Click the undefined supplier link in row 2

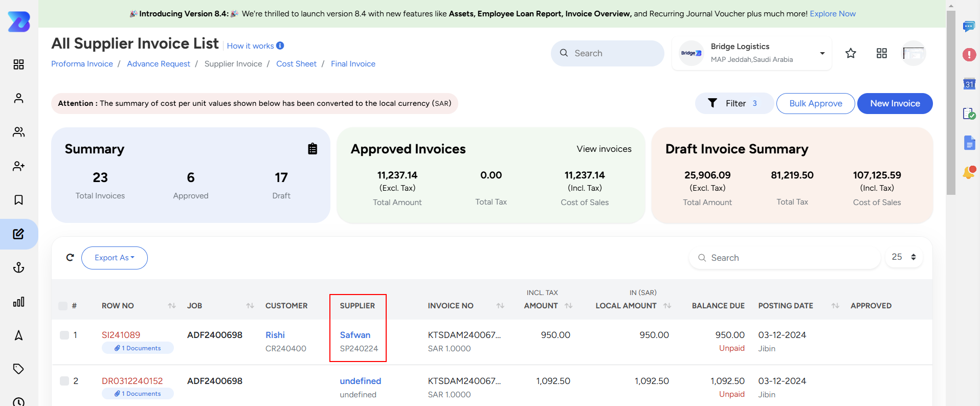point(361,381)
